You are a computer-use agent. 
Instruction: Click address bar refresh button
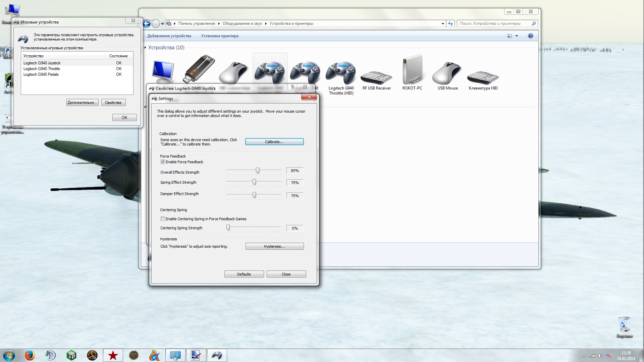(450, 23)
